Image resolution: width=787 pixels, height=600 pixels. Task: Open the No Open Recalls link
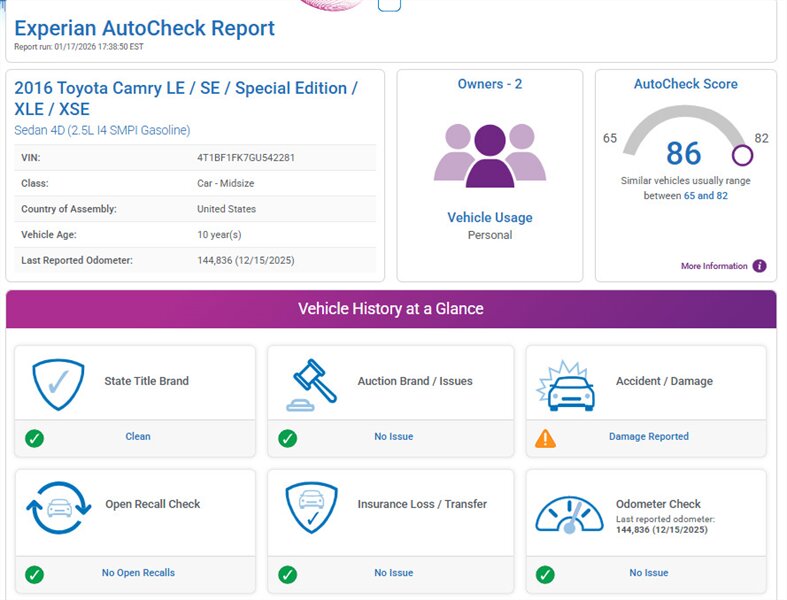(x=138, y=573)
